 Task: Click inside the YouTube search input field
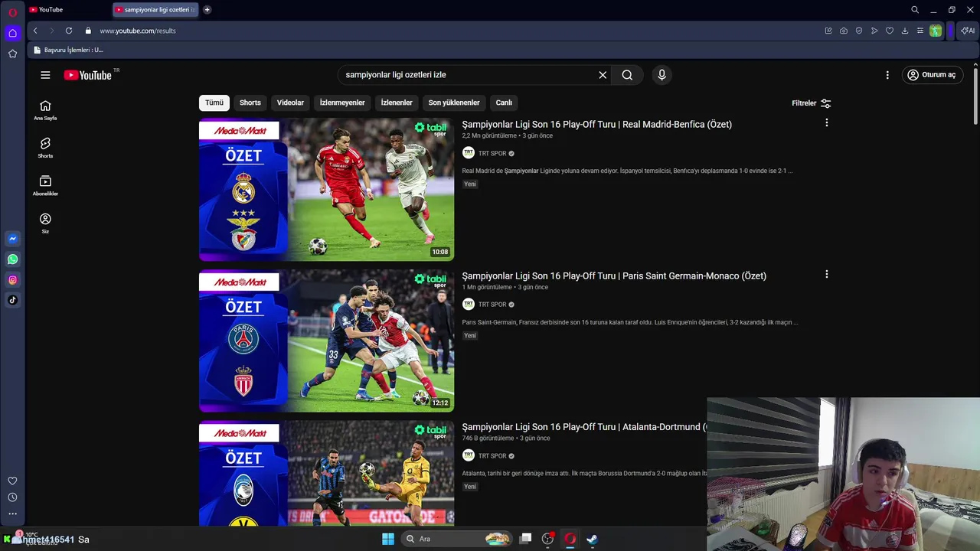pyautogui.click(x=467, y=75)
